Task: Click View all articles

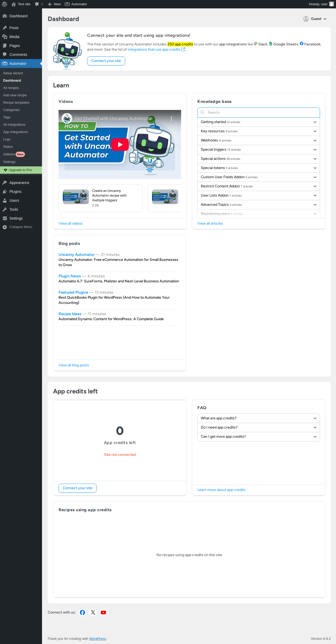Action: (210, 224)
